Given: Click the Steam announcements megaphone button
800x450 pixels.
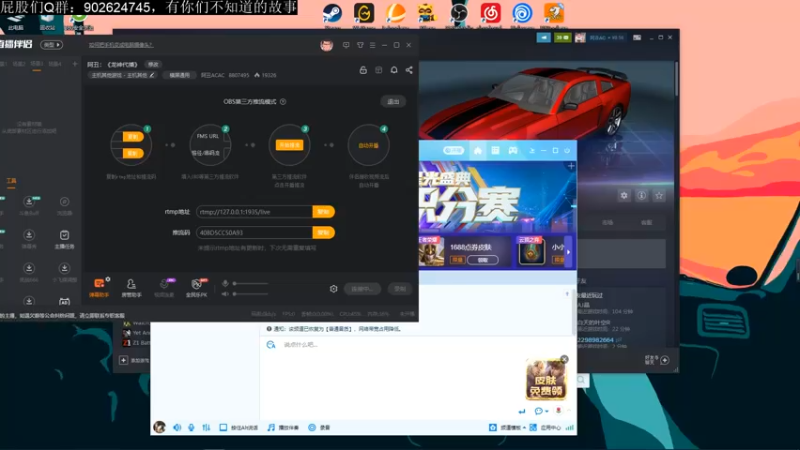Looking at the screenshot, I should [x=543, y=38].
